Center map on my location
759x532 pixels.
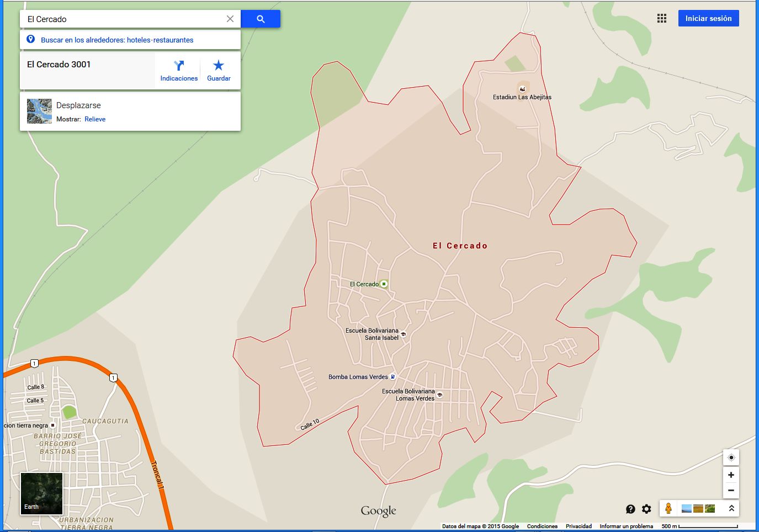(731, 457)
